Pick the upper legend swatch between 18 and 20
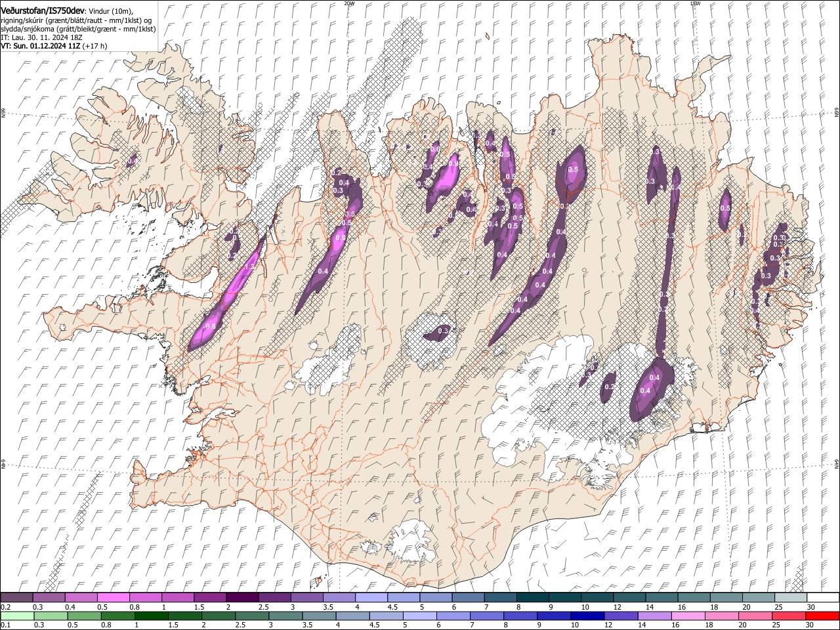 pos(725,598)
